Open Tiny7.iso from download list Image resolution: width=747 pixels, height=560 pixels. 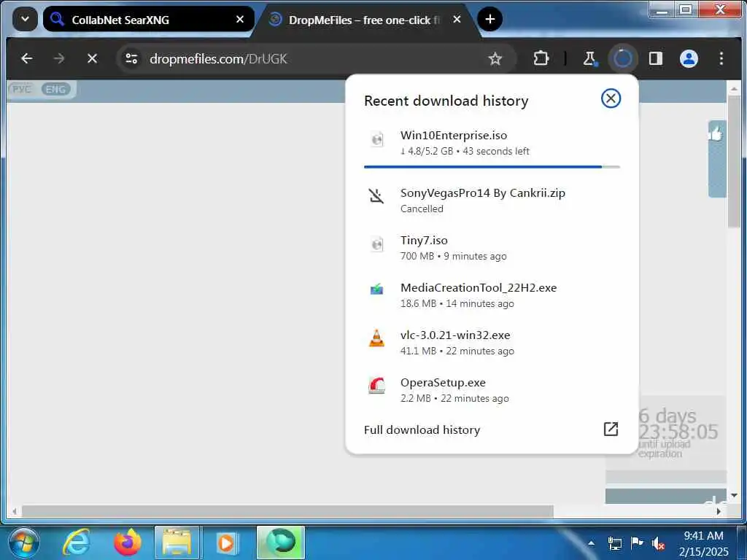tap(492, 248)
